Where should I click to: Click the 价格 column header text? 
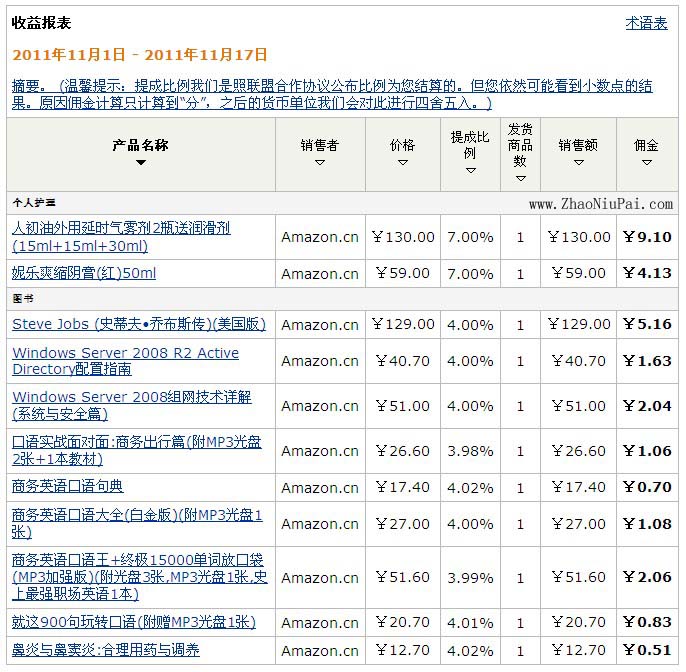tap(402, 145)
